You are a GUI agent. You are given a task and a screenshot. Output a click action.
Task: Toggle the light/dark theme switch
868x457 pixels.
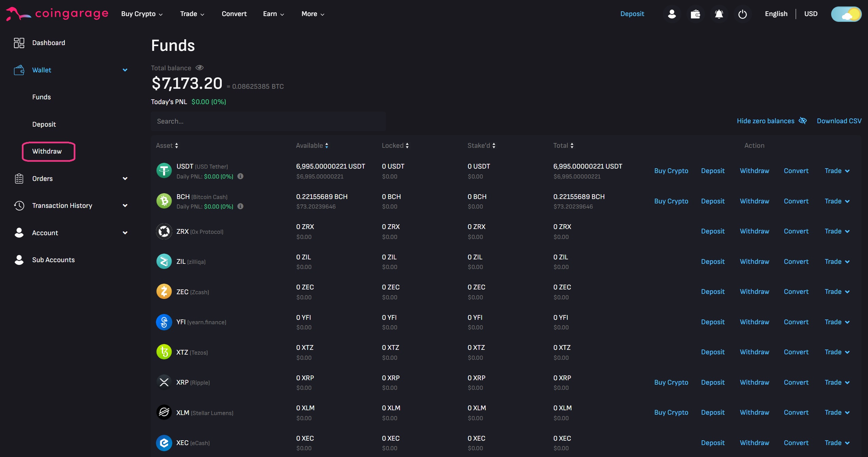click(x=846, y=14)
